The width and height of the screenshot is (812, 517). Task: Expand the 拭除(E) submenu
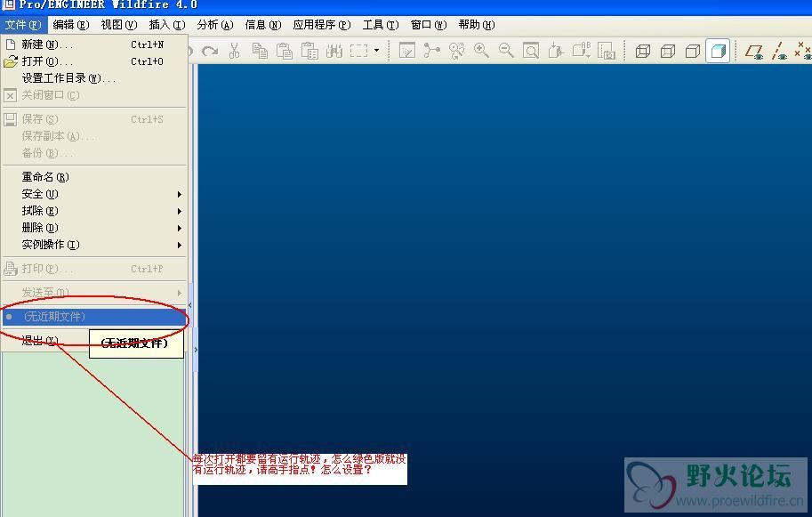pyautogui.click(x=94, y=211)
